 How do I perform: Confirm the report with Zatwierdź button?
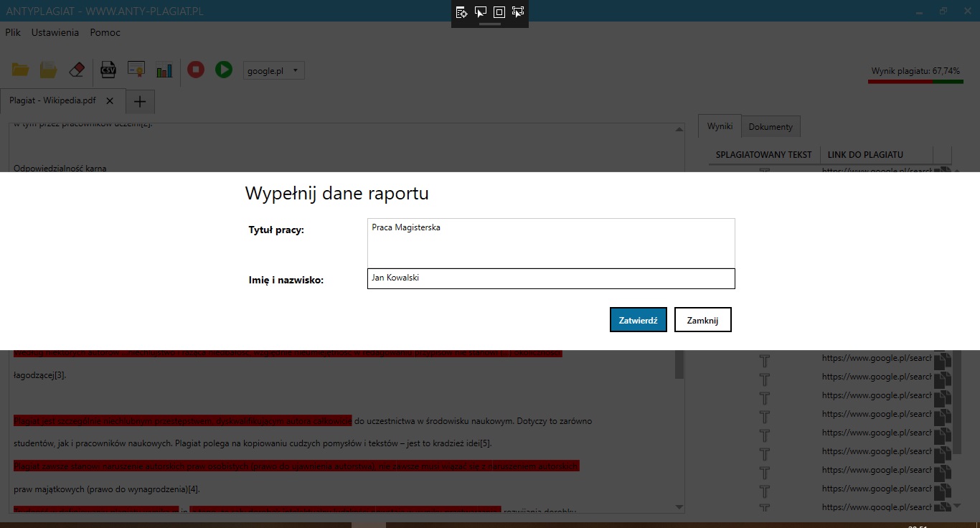click(638, 320)
